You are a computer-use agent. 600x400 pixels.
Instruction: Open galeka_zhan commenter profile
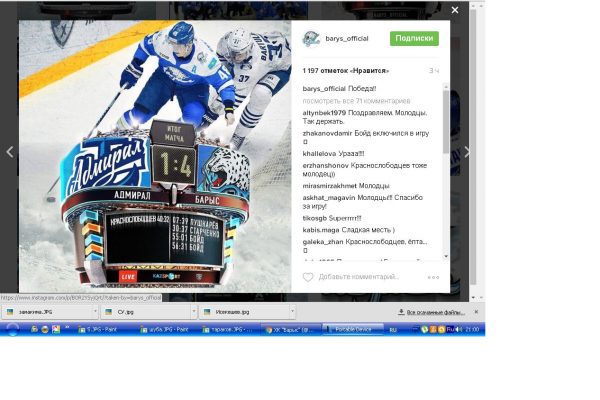pos(323,242)
